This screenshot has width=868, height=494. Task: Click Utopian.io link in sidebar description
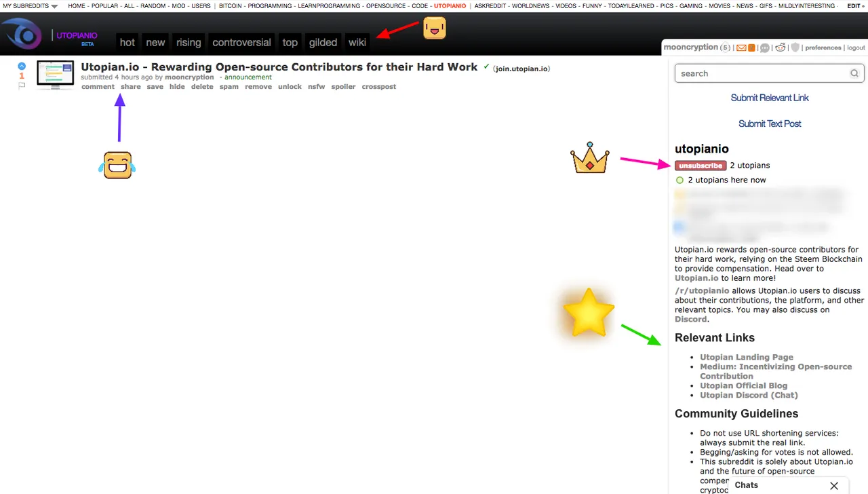click(696, 278)
